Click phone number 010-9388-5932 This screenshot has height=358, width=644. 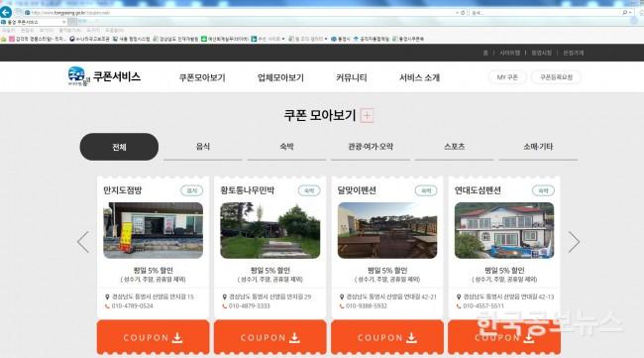click(x=367, y=306)
